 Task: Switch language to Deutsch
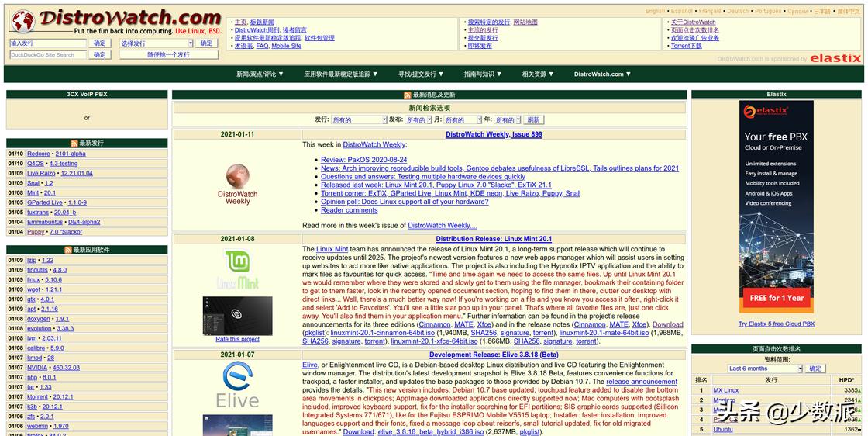[738, 11]
